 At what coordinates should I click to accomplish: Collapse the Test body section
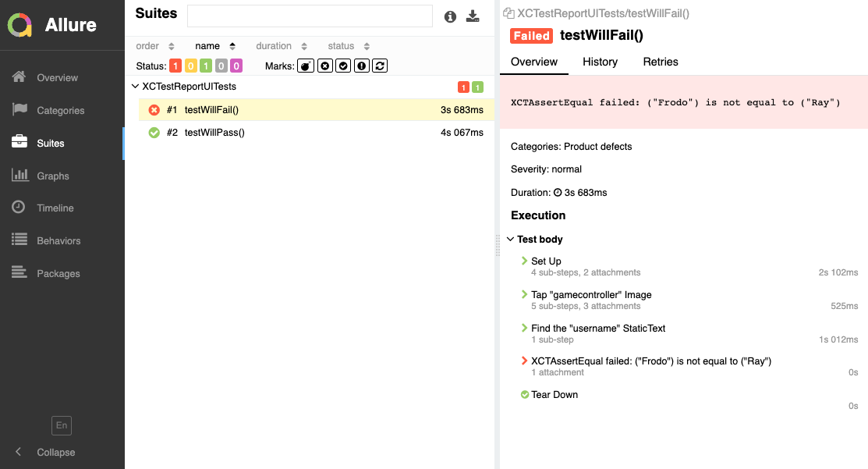coord(511,239)
